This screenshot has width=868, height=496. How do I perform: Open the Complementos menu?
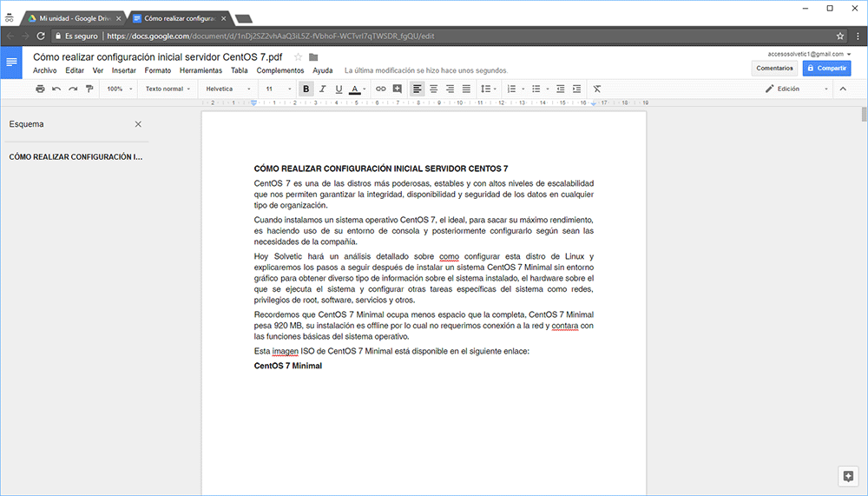tap(280, 70)
